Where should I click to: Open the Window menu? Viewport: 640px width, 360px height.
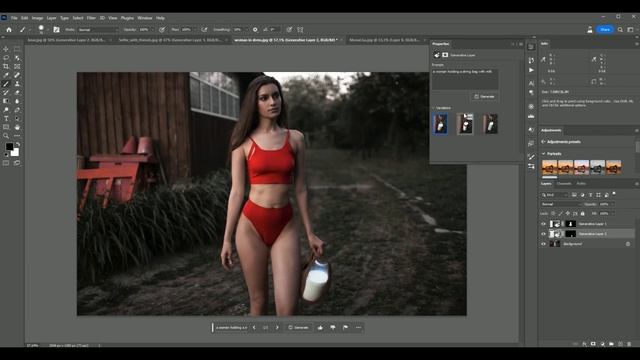[x=144, y=18]
